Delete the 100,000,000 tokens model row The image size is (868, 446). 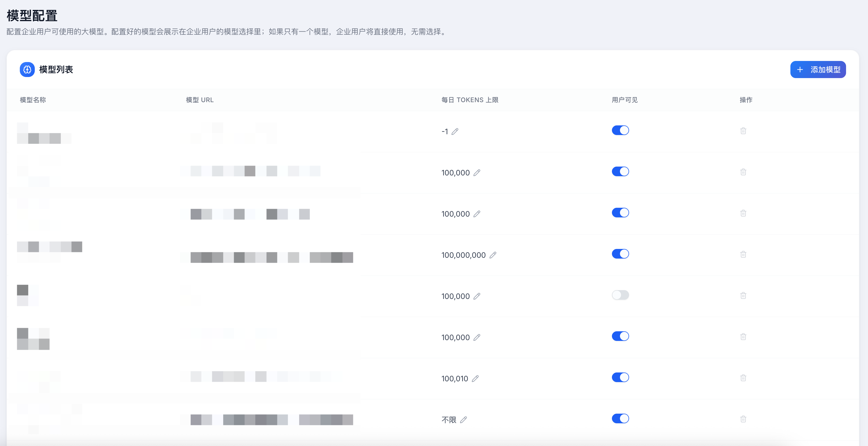(743, 255)
